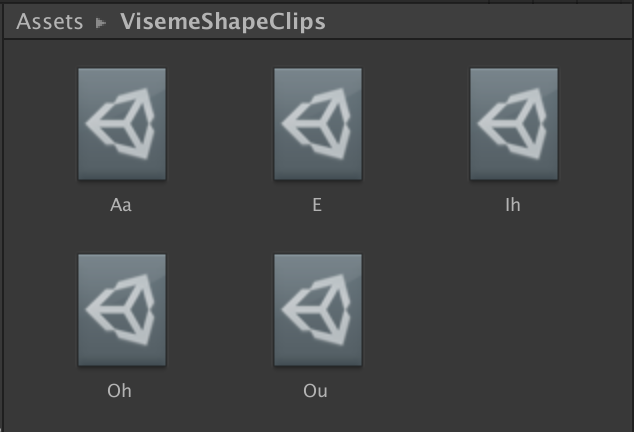Click the VisemeShapeClips folder breadcrumb
This screenshot has height=432, width=634.
(223, 22)
